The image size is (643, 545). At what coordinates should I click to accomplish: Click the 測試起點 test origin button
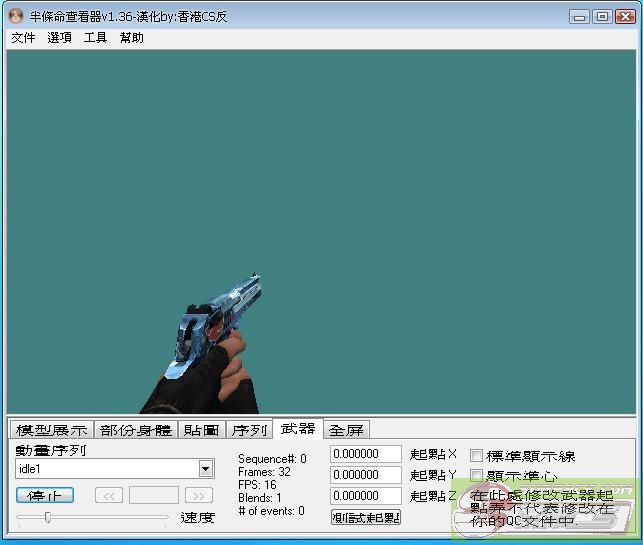tap(365, 517)
